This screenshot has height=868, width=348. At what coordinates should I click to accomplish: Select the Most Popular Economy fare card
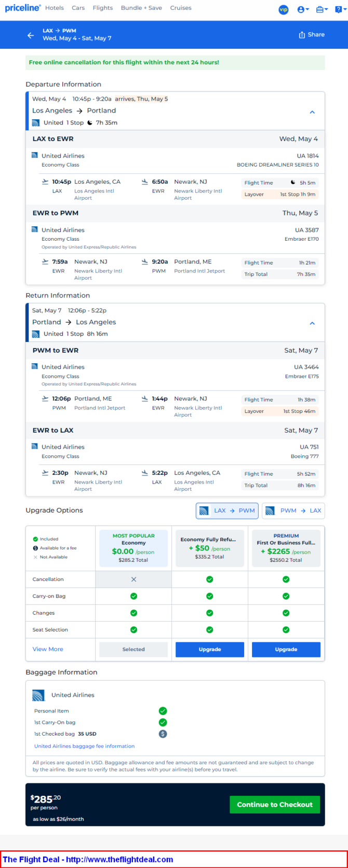(x=133, y=548)
